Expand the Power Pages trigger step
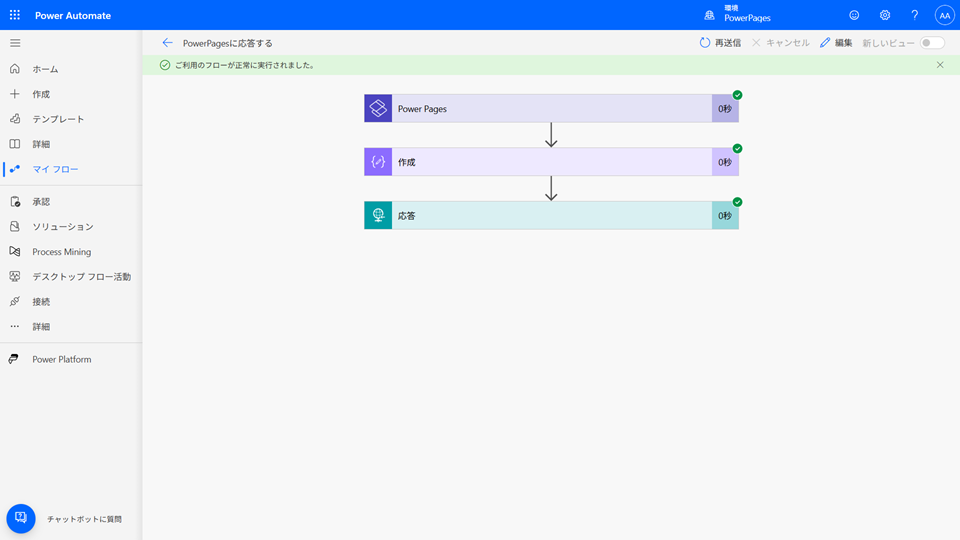Screen dimensions: 960x540 550,108
